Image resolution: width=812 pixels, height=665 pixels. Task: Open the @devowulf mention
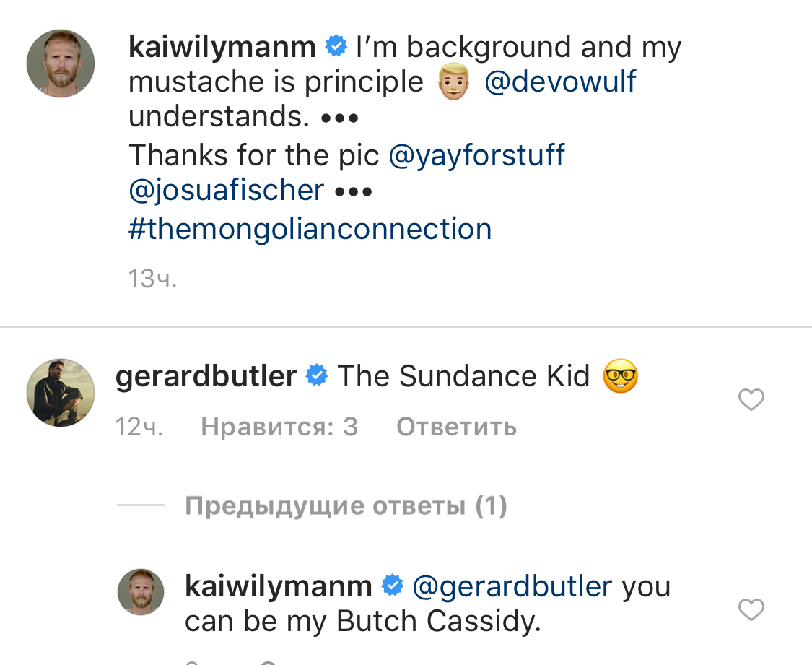(560, 82)
